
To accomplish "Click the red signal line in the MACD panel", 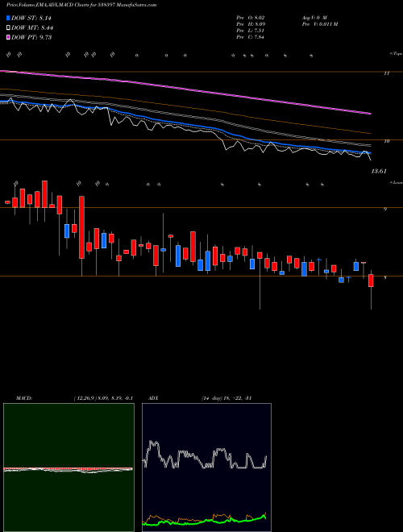I will coord(68,468).
